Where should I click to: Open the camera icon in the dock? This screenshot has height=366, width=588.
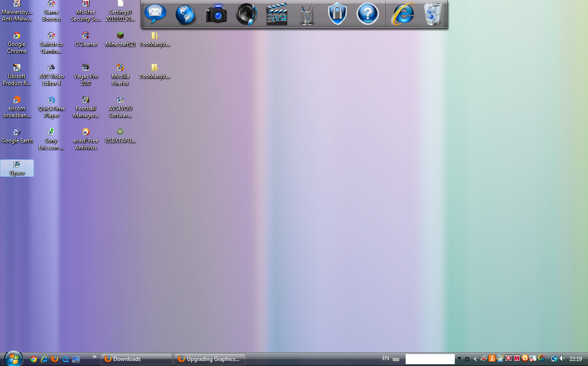point(216,14)
